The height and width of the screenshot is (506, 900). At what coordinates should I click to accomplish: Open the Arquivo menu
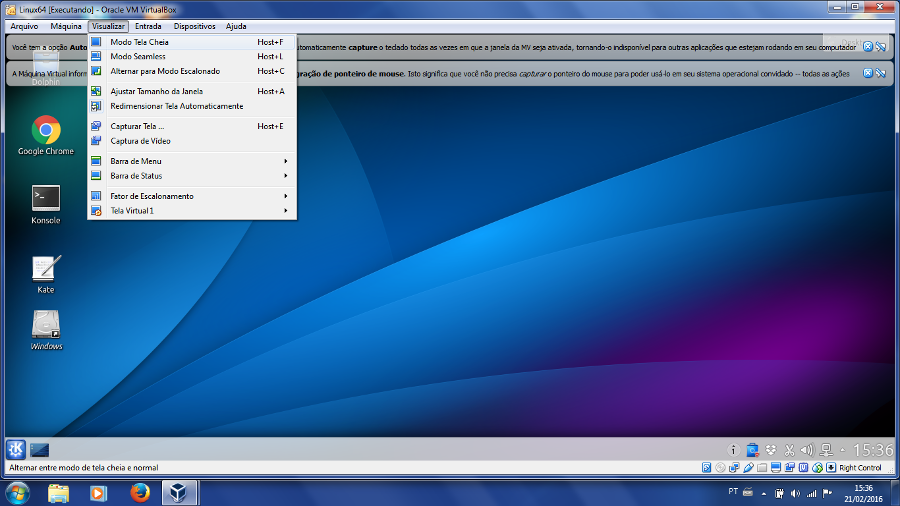point(24,26)
